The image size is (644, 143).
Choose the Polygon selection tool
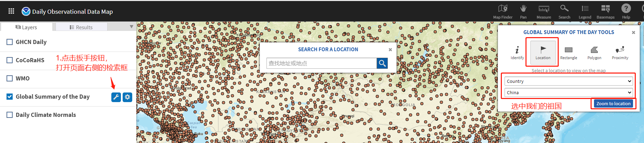click(x=594, y=53)
